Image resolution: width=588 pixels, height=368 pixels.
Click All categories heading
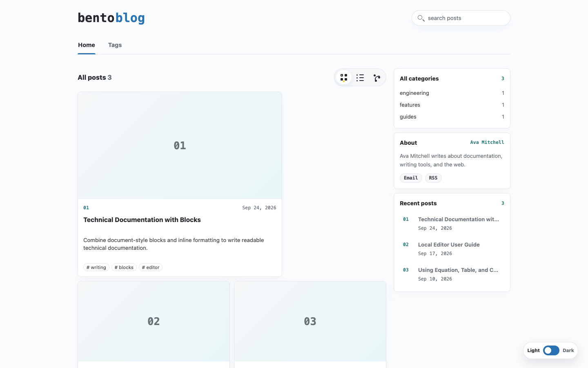(419, 79)
